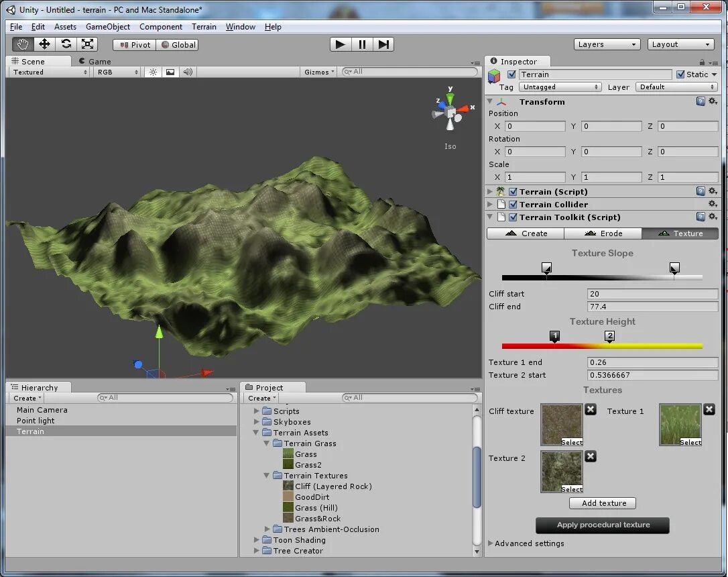Uncheck Terrain Toolkit (Script) component

pyautogui.click(x=513, y=217)
